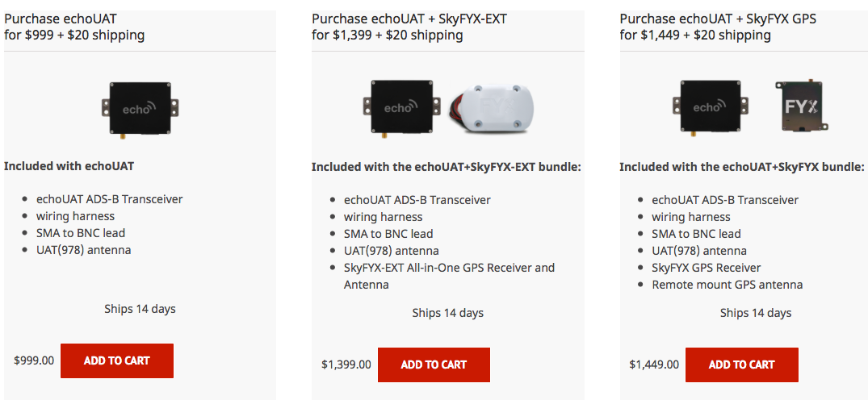
Task: Click the "SkyFYX GPS Receiver" list item
Action: point(706,268)
